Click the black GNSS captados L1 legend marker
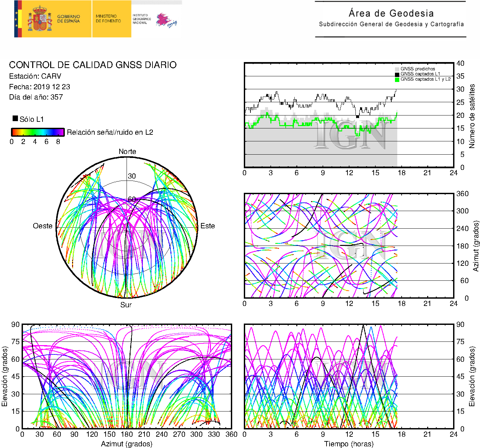The image size is (480, 448). click(397, 74)
